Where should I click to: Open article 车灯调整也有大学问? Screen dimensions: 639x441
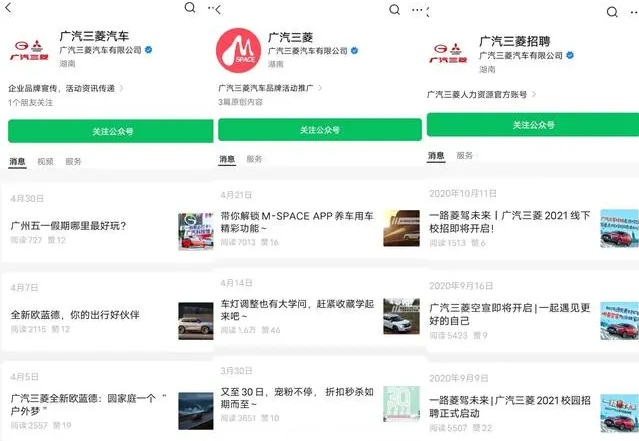point(297,310)
